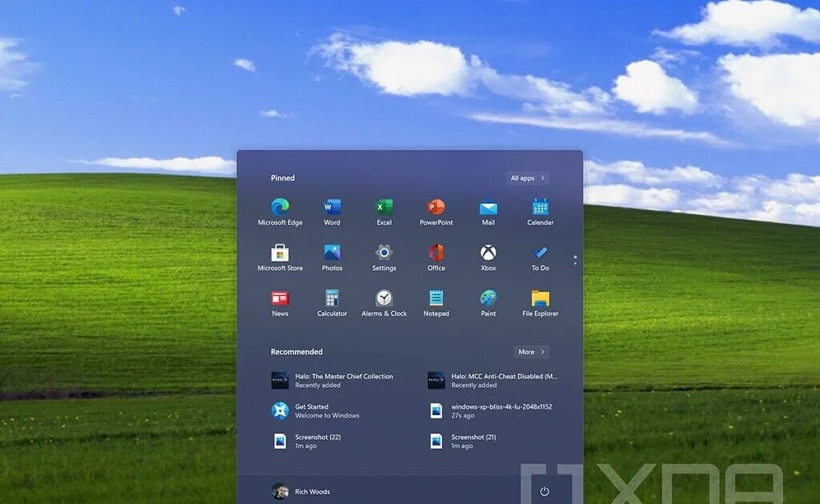Open File Explorer
Screen dimensions: 820x504
540,299
